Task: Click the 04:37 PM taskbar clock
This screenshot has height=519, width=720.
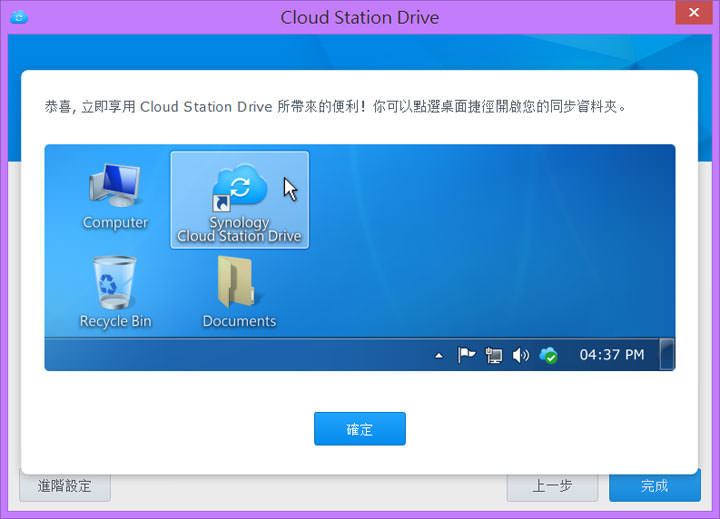Action: [612, 355]
